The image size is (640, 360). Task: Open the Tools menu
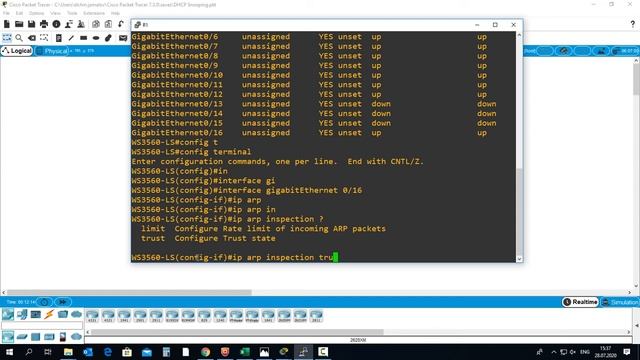point(72,13)
